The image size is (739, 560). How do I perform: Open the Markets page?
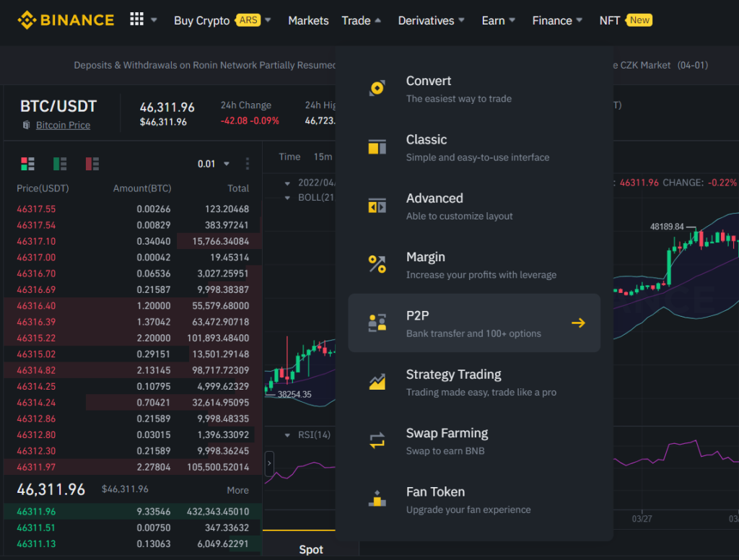[x=308, y=21]
